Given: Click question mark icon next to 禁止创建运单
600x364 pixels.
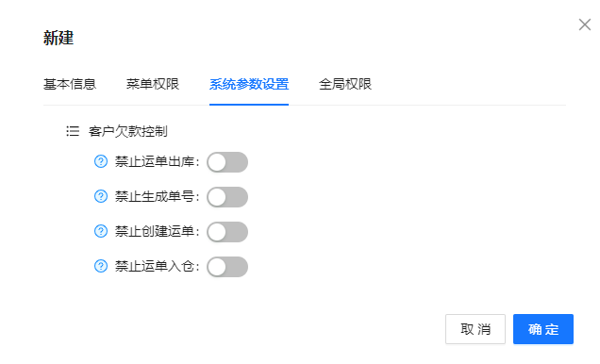Looking at the screenshot, I should tap(101, 231).
